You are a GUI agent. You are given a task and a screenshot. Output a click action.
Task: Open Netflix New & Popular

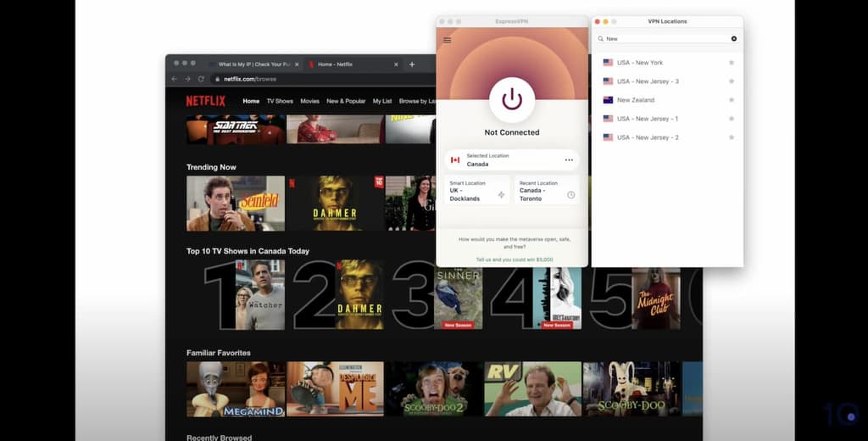(346, 102)
